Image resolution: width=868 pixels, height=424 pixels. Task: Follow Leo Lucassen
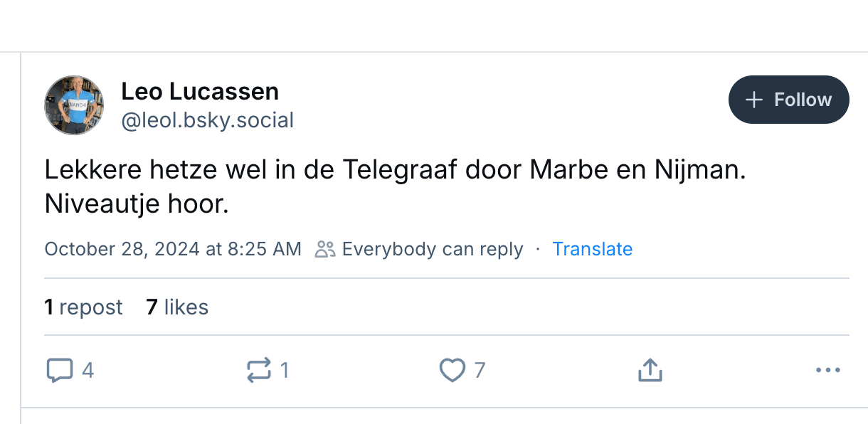tap(788, 100)
